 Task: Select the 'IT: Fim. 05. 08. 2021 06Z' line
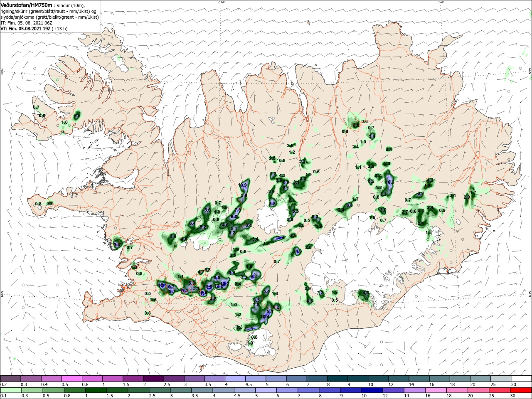(26, 23)
